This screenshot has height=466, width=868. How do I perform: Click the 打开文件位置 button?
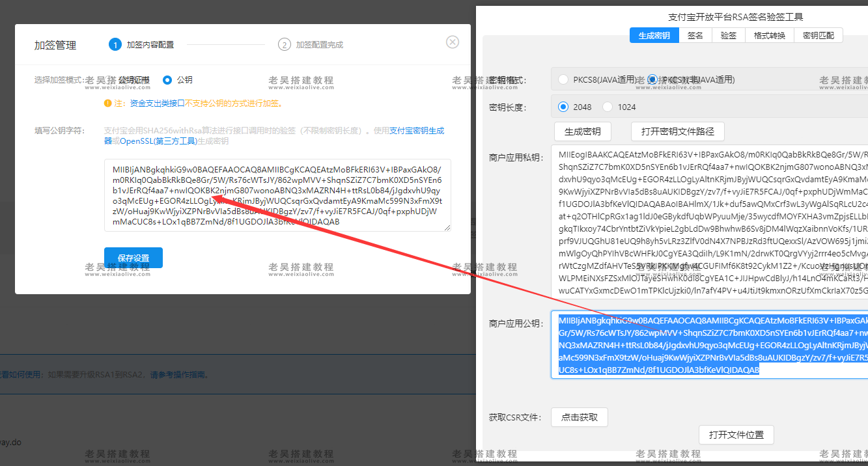tap(736, 434)
